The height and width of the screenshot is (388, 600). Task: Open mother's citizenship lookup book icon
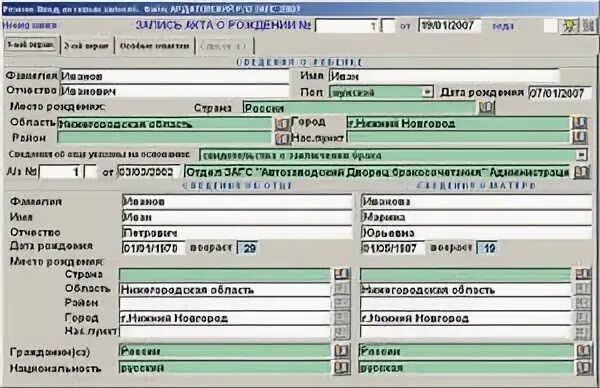pyautogui.click(x=584, y=351)
